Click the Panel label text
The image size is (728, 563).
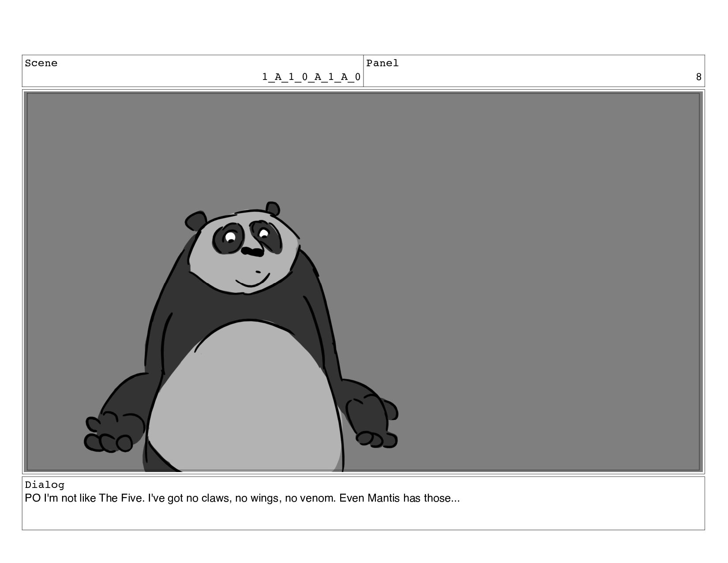[383, 63]
